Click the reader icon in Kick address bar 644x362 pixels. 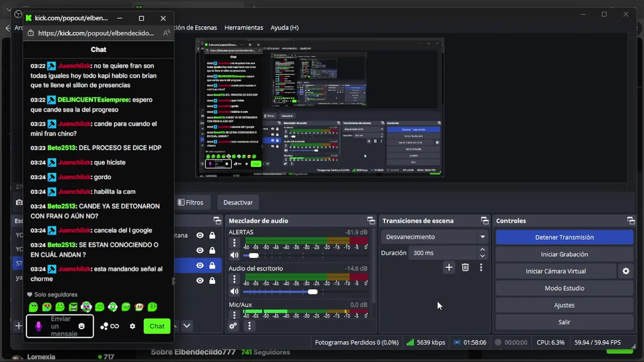[x=166, y=33]
